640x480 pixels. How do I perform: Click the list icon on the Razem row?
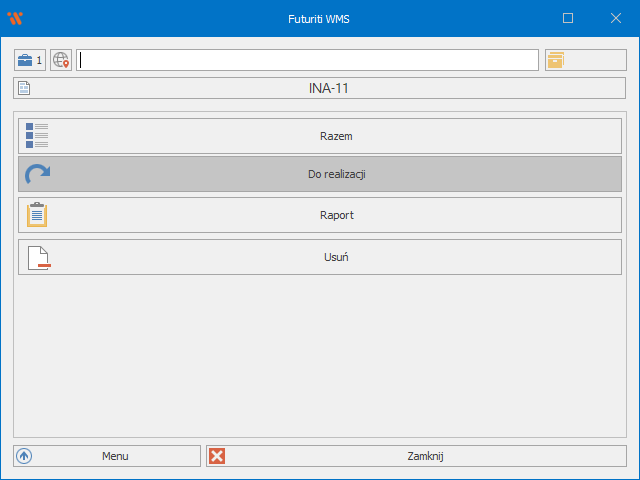pyautogui.click(x=37, y=136)
